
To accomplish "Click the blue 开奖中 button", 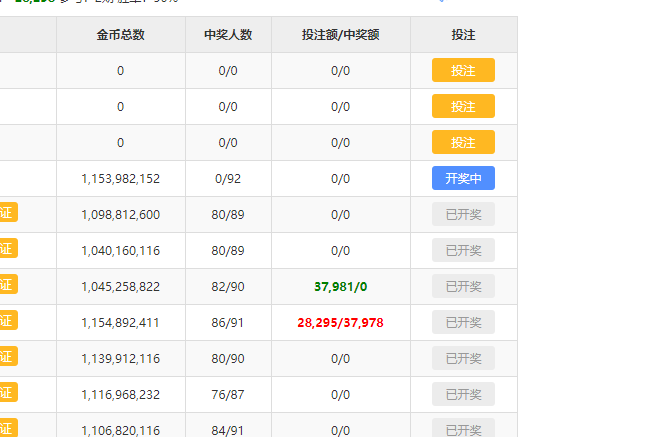I will (463, 178).
